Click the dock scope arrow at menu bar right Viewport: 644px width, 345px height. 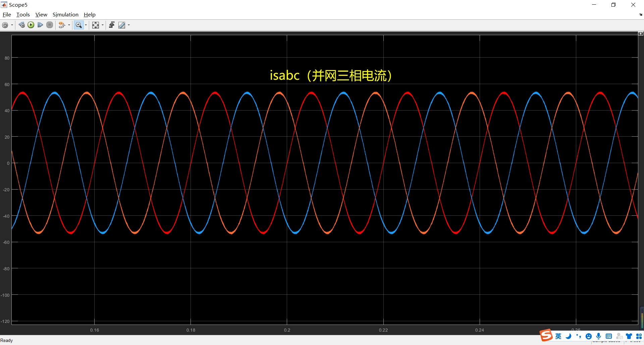(641, 15)
